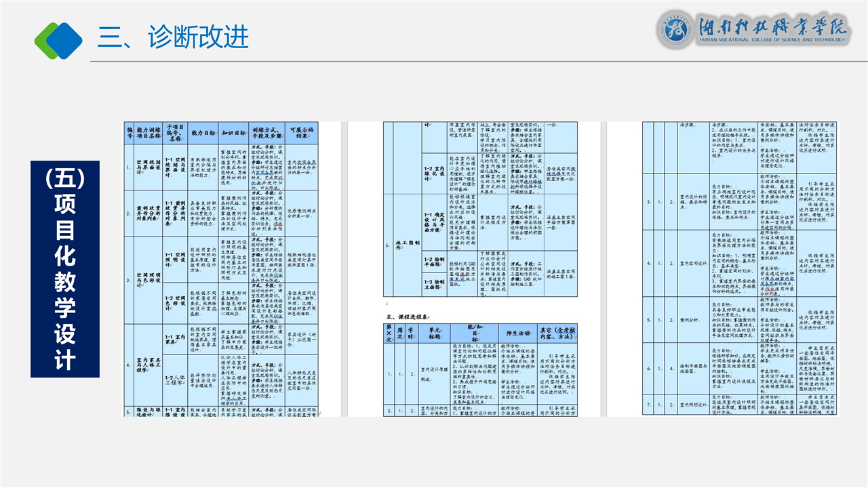Click the 训练方式、手段及步骤 column header
Image resolution: width=868 pixels, height=488 pixels.
(267, 133)
